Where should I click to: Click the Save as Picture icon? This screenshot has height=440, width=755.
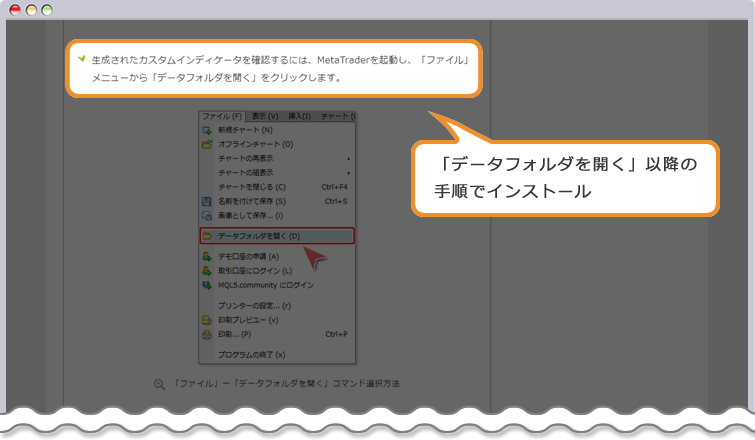[x=207, y=215]
